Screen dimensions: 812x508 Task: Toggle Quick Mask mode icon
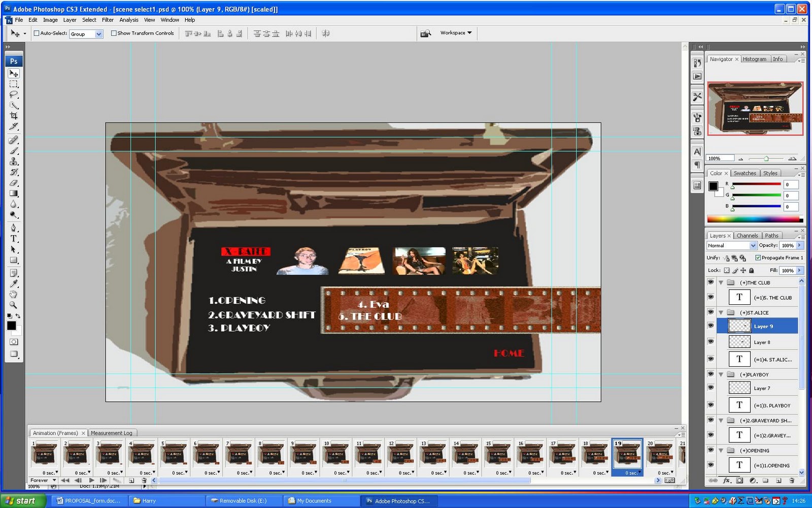click(14, 342)
